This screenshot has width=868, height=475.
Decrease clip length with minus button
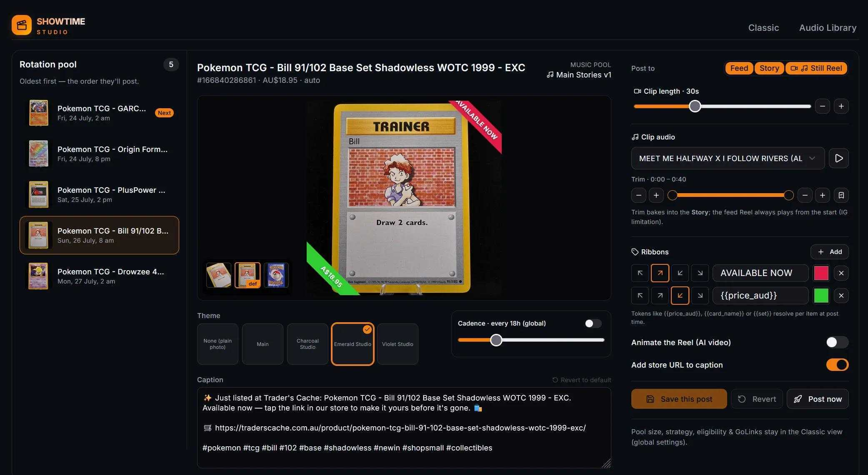pos(822,106)
